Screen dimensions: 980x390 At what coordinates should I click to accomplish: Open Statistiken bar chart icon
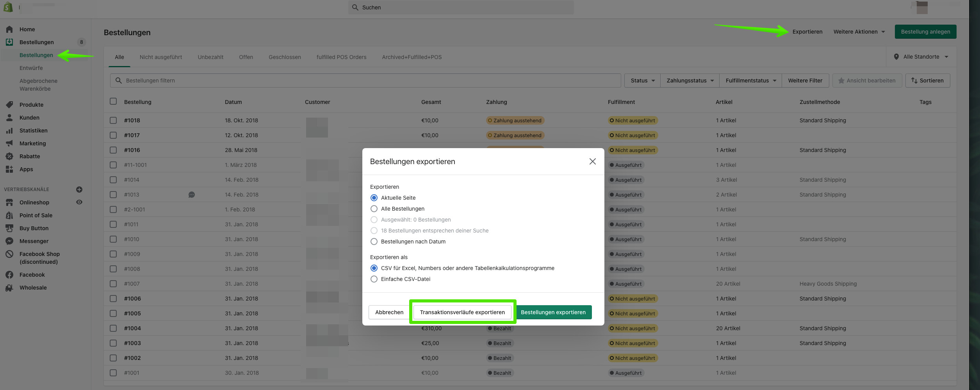9,131
